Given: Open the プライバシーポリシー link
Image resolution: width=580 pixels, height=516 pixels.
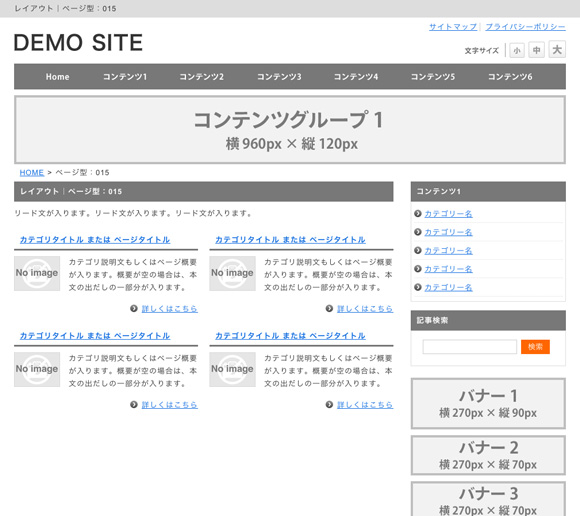Looking at the screenshot, I should coord(525,27).
